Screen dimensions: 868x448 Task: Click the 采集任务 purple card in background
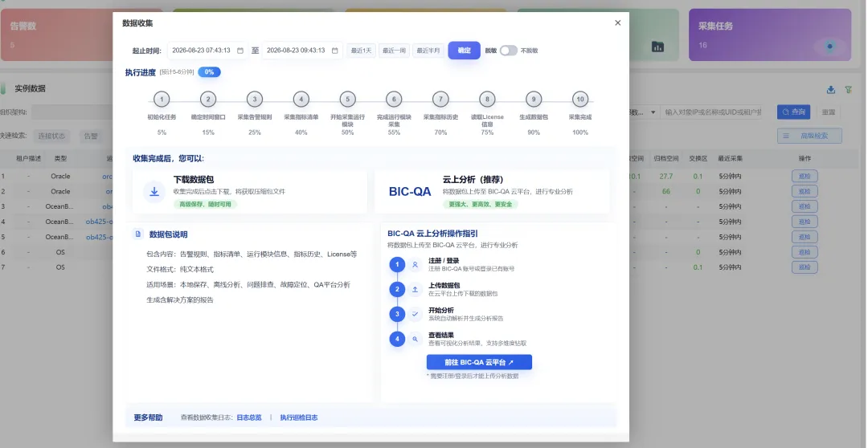click(x=769, y=35)
